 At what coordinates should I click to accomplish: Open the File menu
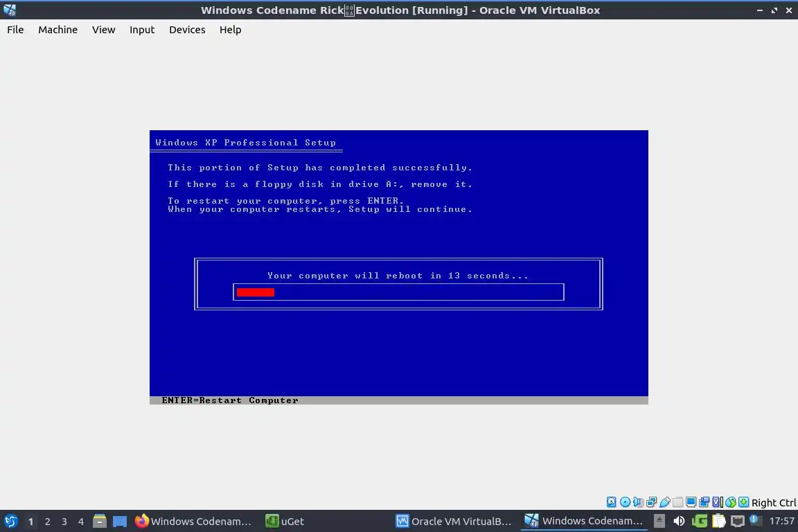(15, 30)
